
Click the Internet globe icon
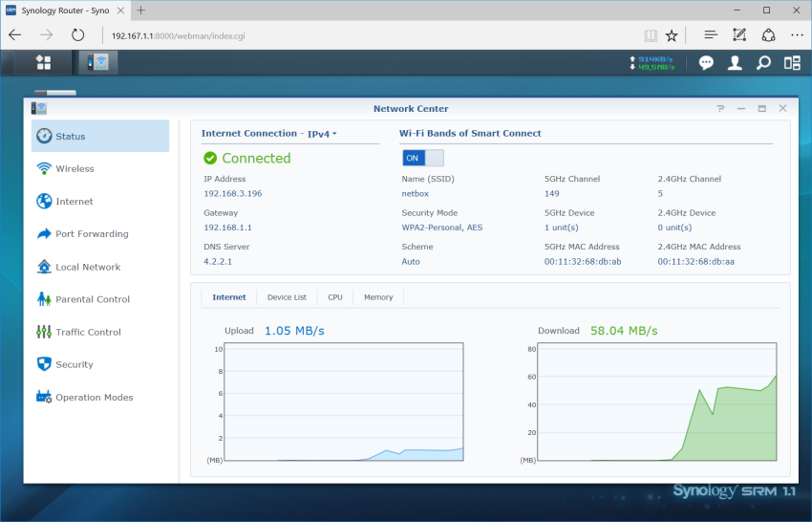tap(44, 201)
